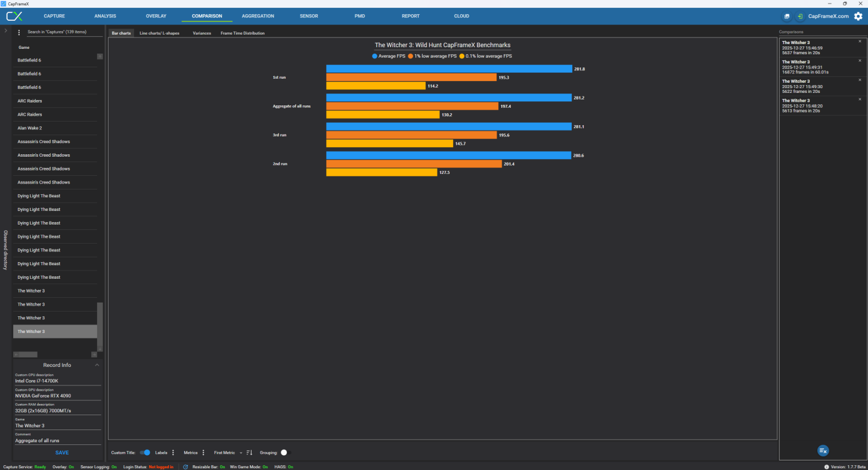Click the 1% low average FPS legend swatch
Screen dimensions: 868x470
point(411,56)
